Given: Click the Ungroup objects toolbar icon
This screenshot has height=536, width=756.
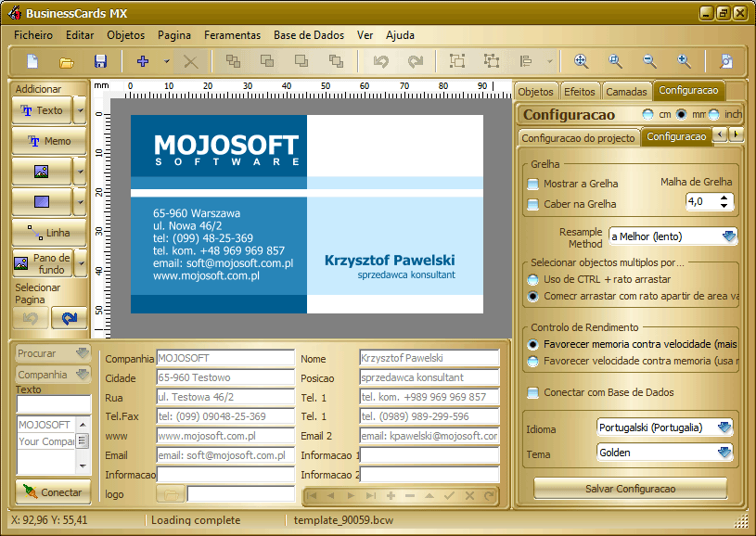Looking at the screenshot, I should (x=492, y=61).
